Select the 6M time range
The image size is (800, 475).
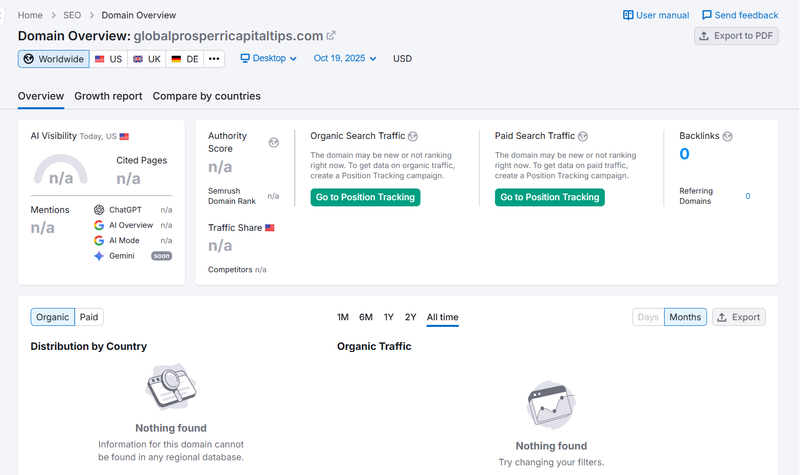[366, 317]
